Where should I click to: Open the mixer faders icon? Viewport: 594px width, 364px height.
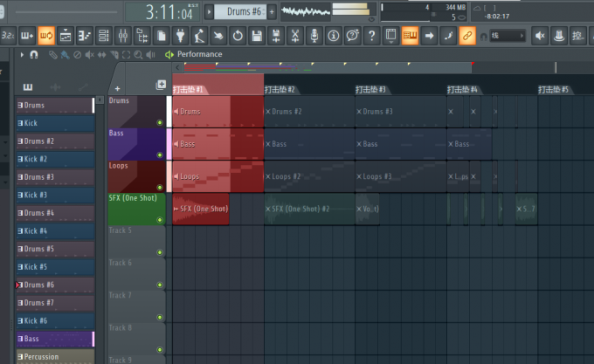click(x=123, y=36)
